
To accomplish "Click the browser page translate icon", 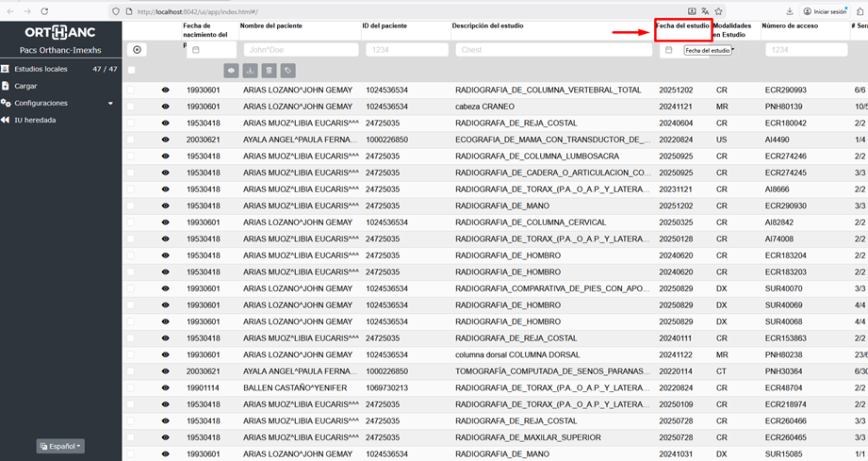I will (705, 11).
